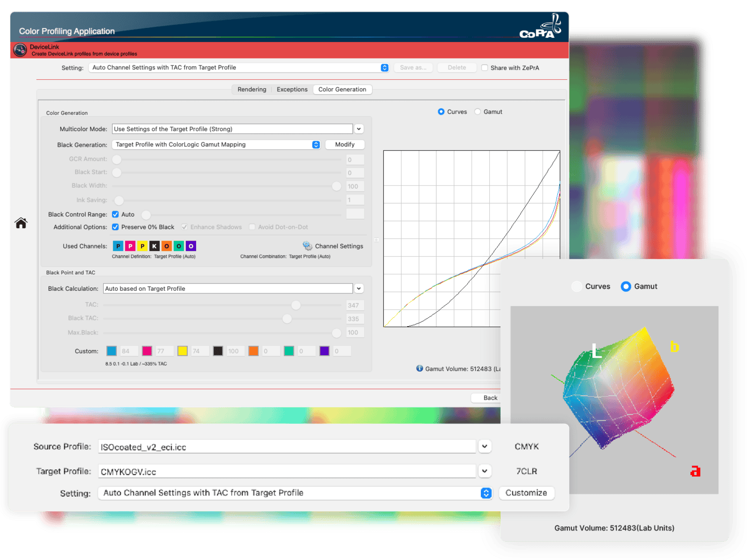This screenshot has height=560, width=747.
Task: Click the Multicolor Mode text field
Action: pyautogui.click(x=232, y=129)
